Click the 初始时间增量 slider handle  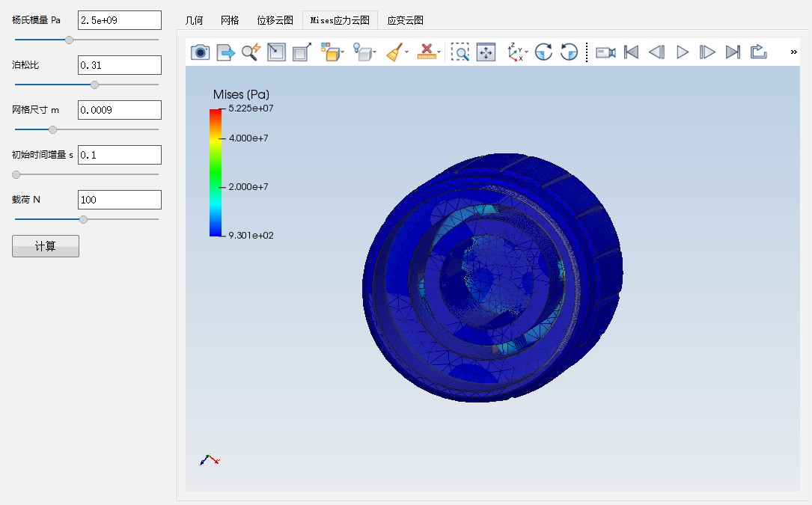tap(16, 174)
